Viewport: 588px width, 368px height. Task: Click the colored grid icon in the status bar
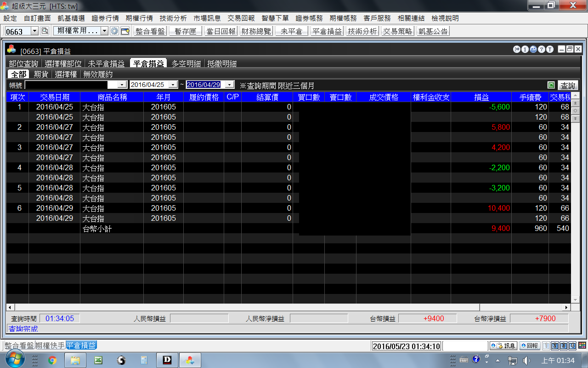(582, 345)
